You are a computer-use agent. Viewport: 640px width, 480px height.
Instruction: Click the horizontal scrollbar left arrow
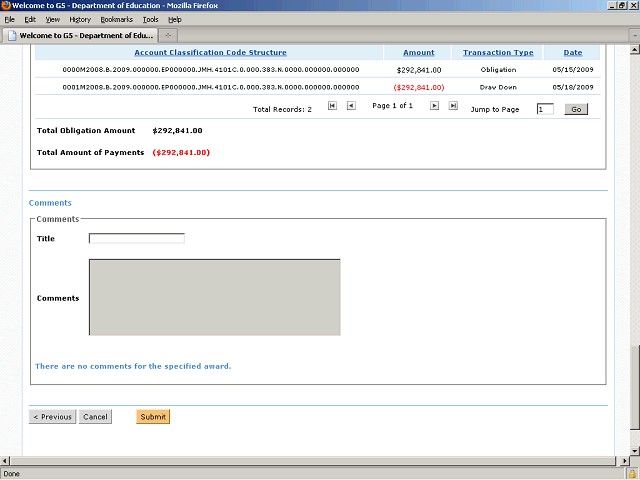tap(4, 461)
